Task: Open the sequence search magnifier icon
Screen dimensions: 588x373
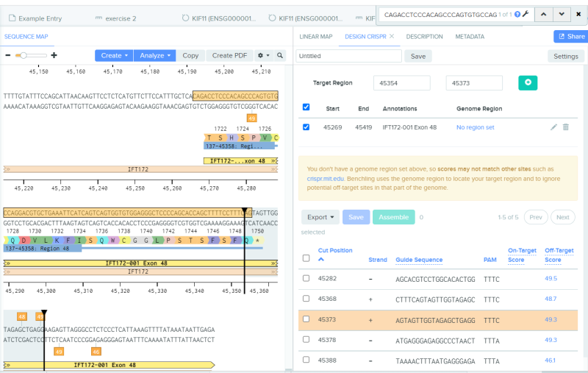Action: point(280,55)
